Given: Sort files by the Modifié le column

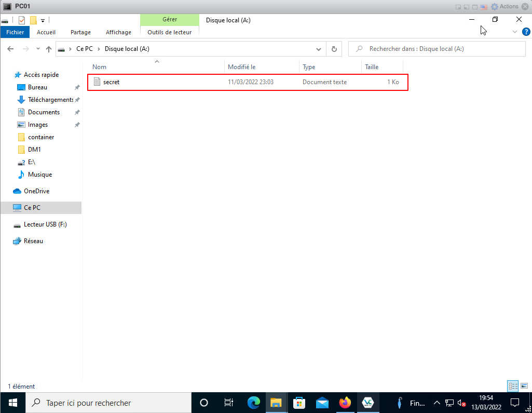Looking at the screenshot, I should tap(242, 67).
